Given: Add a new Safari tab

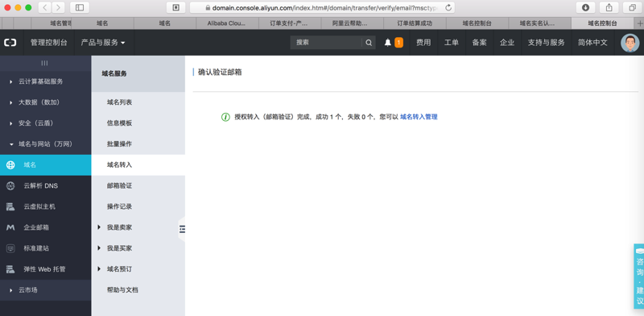Looking at the screenshot, I should [x=639, y=23].
